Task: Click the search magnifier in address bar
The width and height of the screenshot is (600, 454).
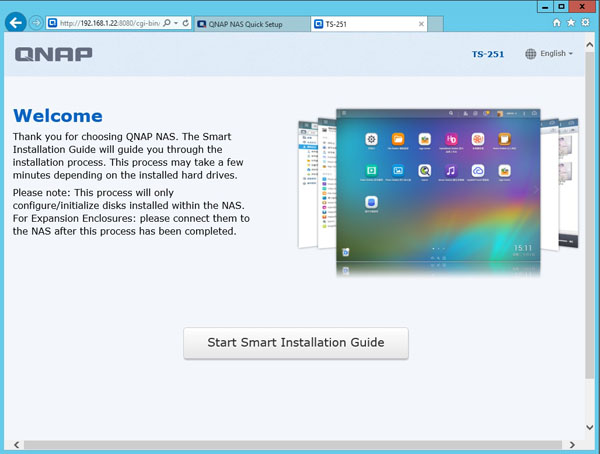Action: pos(167,23)
